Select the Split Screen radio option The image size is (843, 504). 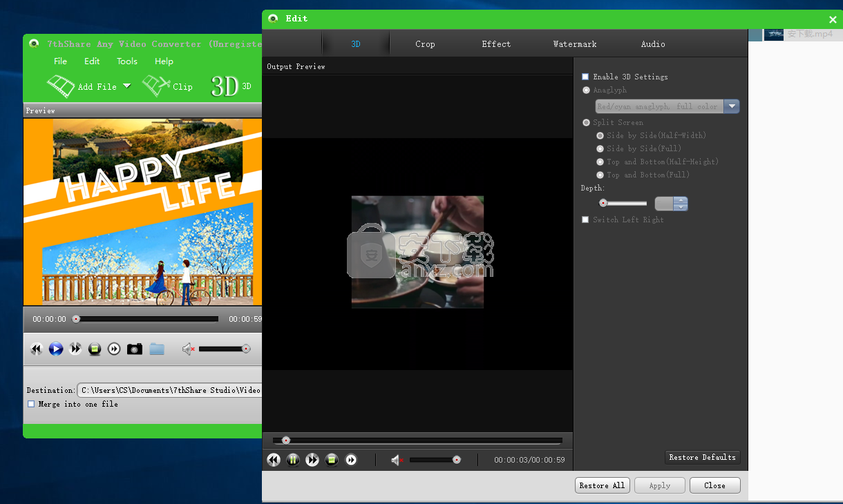pos(587,122)
